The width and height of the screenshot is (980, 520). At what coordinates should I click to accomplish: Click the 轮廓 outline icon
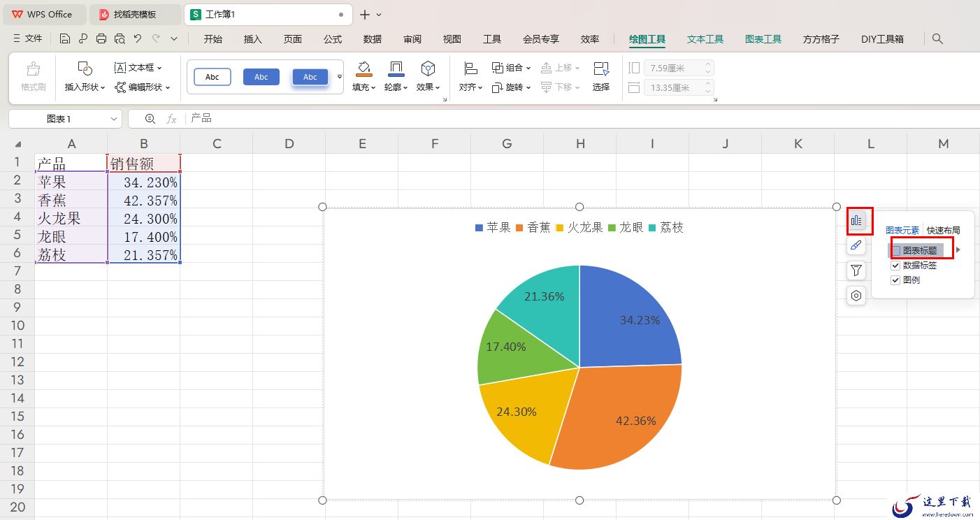[396, 69]
